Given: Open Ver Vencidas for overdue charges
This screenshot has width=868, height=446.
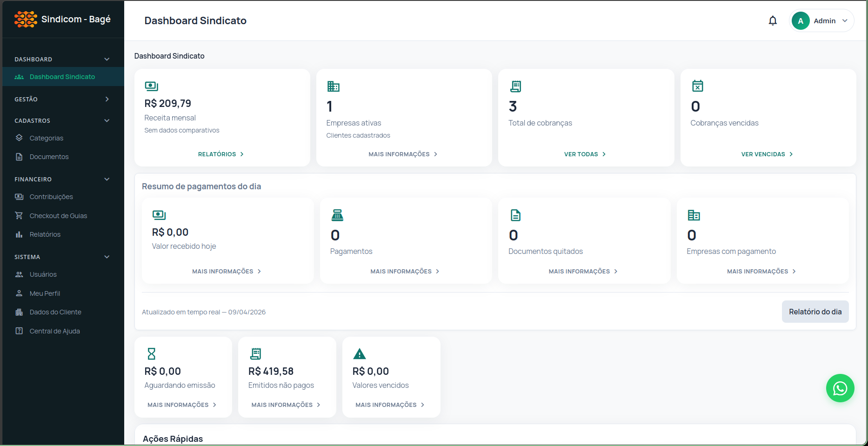Looking at the screenshot, I should [767, 154].
